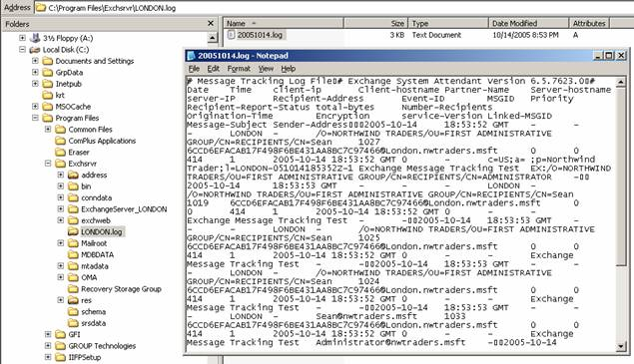This screenshot has height=364, width=634.
Task: Select the srsdata folder
Action: pos(94,323)
